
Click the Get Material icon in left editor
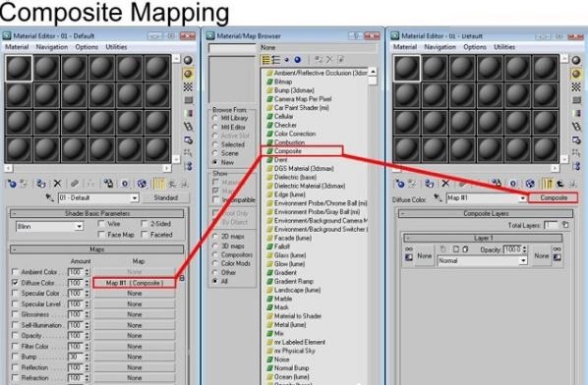click(12, 184)
